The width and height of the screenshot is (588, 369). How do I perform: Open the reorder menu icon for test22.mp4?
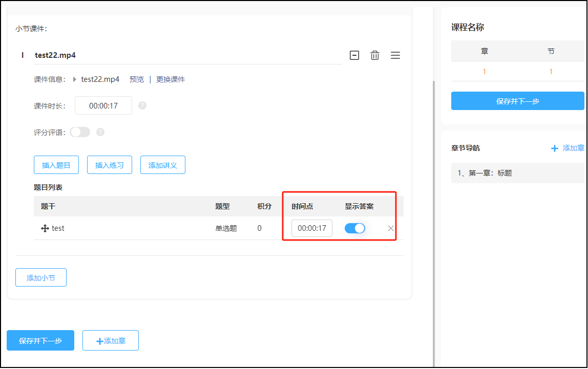pos(395,55)
